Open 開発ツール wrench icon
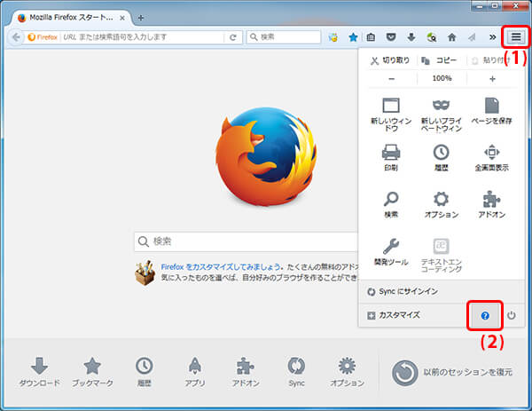The image size is (532, 411). (x=391, y=252)
